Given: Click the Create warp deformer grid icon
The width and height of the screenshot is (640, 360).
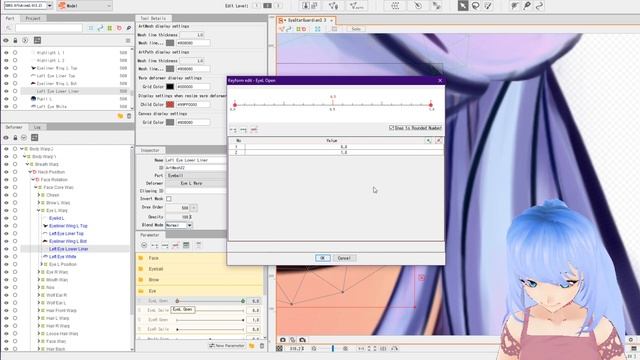Looking at the screenshot, I should coord(395,6).
